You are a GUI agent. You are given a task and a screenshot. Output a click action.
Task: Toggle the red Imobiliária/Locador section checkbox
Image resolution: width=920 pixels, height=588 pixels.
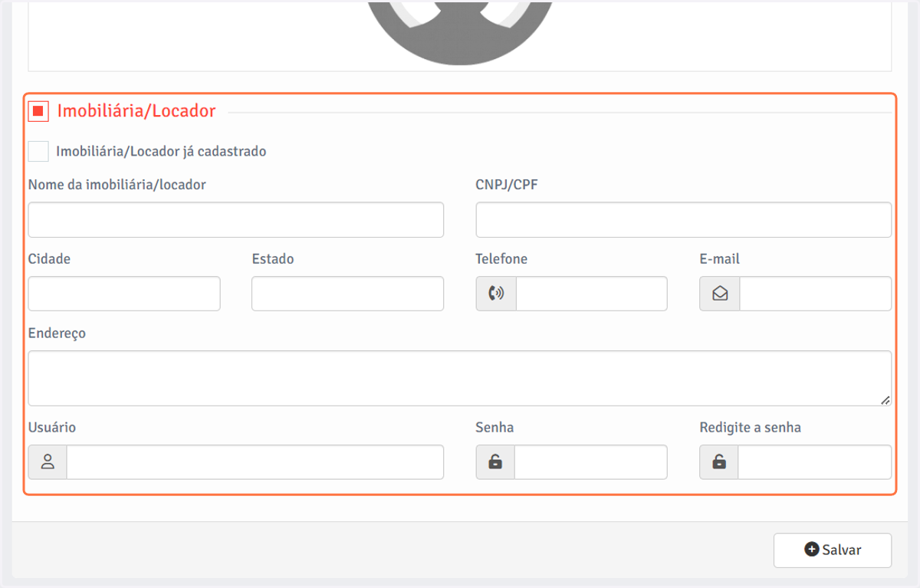click(38, 111)
